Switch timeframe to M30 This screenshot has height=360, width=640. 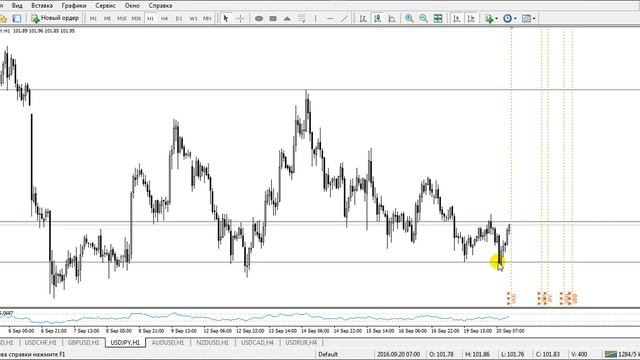click(x=136, y=18)
